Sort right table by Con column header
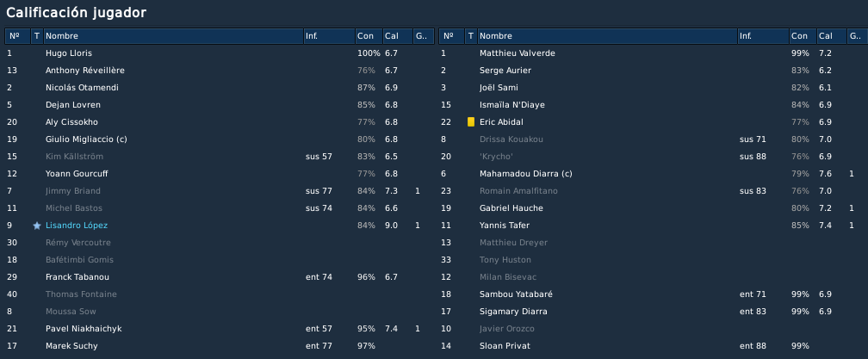The width and height of the screenshot is (868, 359). pos(803,36)
